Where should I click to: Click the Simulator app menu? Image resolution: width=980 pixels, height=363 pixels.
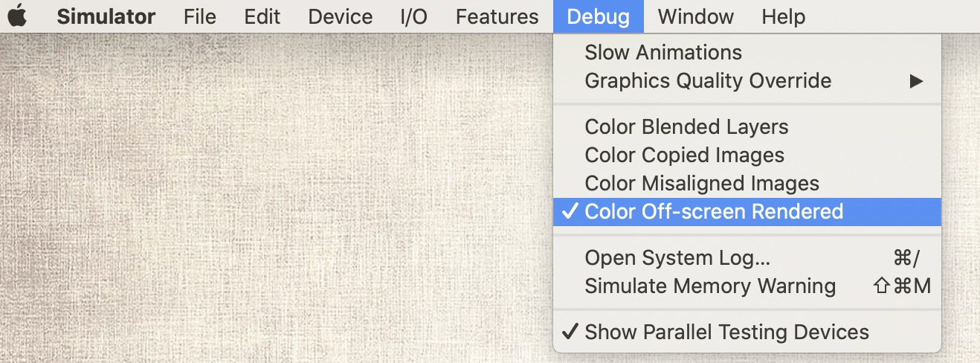point(106,16)
